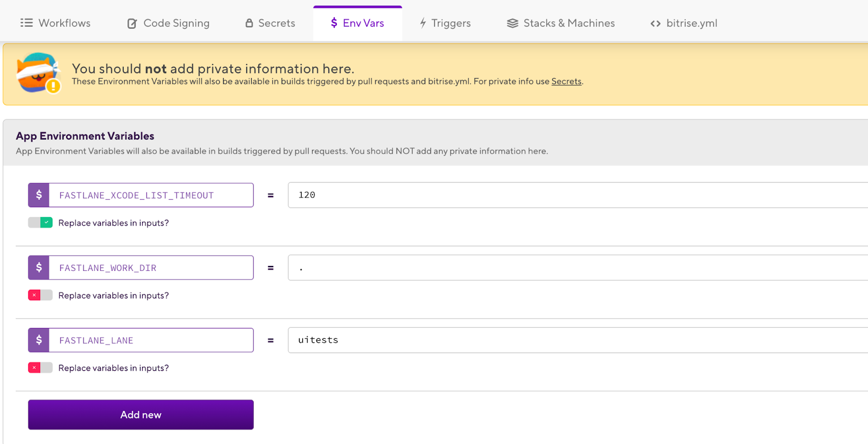Click the Bitrise mascot warning image
This screenshot has height=444, width=868.
[x=38, y=73]
